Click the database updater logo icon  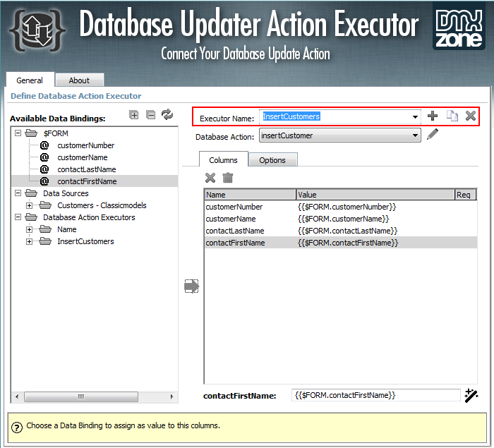[x=37, y=30]
